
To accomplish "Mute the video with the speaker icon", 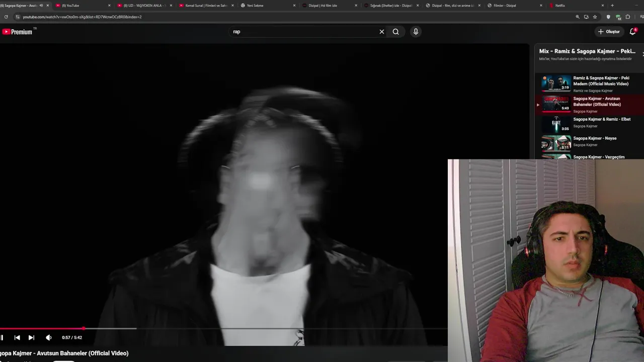I will click(x=48, y=337).
